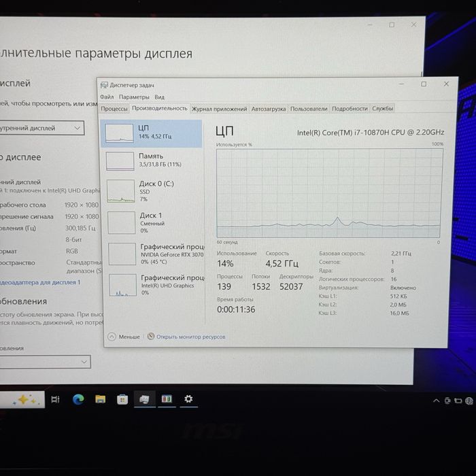This screenshot has width=476, height=476.
Task: Click the processes count 139
Action: pyautogui.click(x=224, y=286)
